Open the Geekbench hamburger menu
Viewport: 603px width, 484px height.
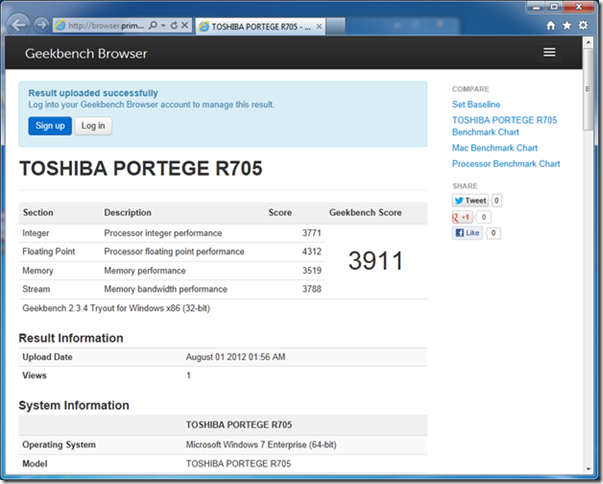pos(549,52)
